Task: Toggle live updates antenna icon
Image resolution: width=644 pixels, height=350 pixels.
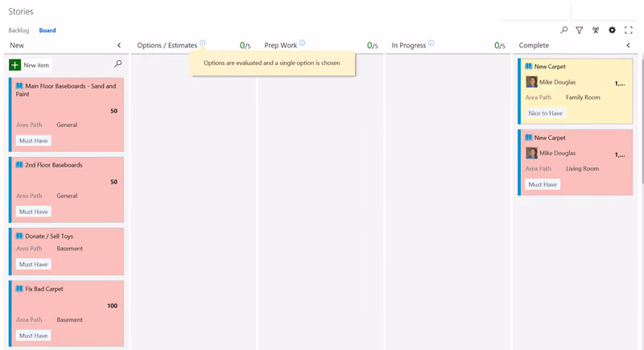Action: click(x=596, y=30)
